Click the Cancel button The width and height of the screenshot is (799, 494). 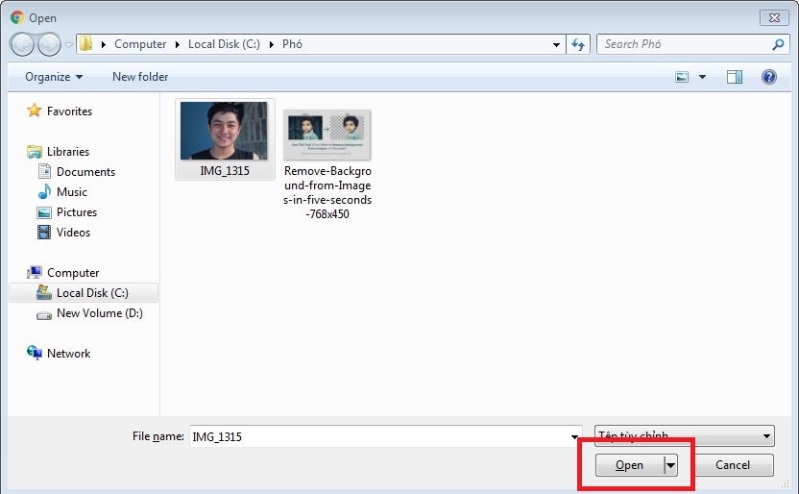coord(732,465)
